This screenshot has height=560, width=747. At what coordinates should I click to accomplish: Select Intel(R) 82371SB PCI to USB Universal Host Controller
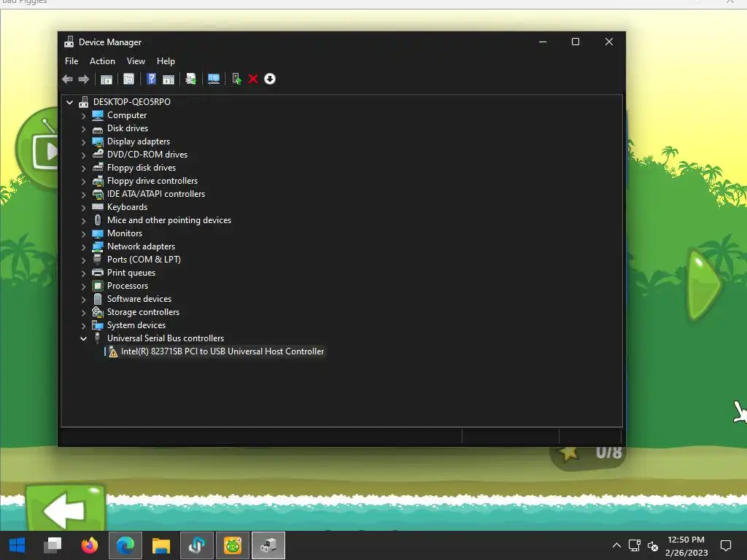[222, 351]
